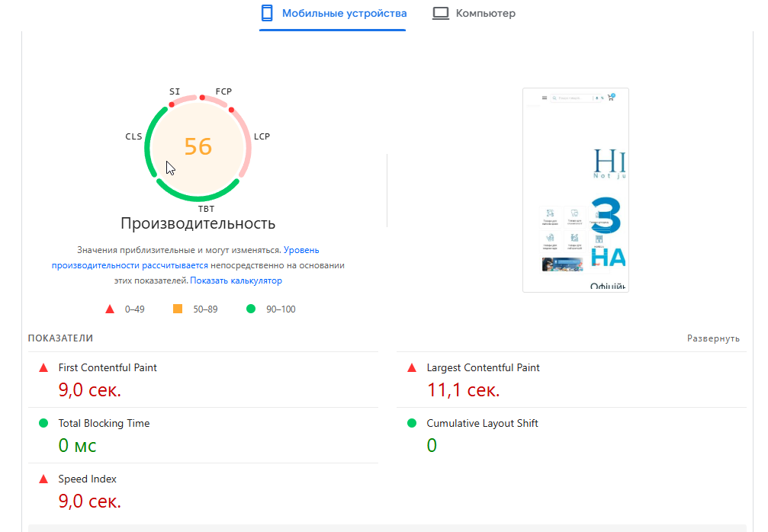Switch to the Компьютер tab
768x532 pixels.
(474, 14)
